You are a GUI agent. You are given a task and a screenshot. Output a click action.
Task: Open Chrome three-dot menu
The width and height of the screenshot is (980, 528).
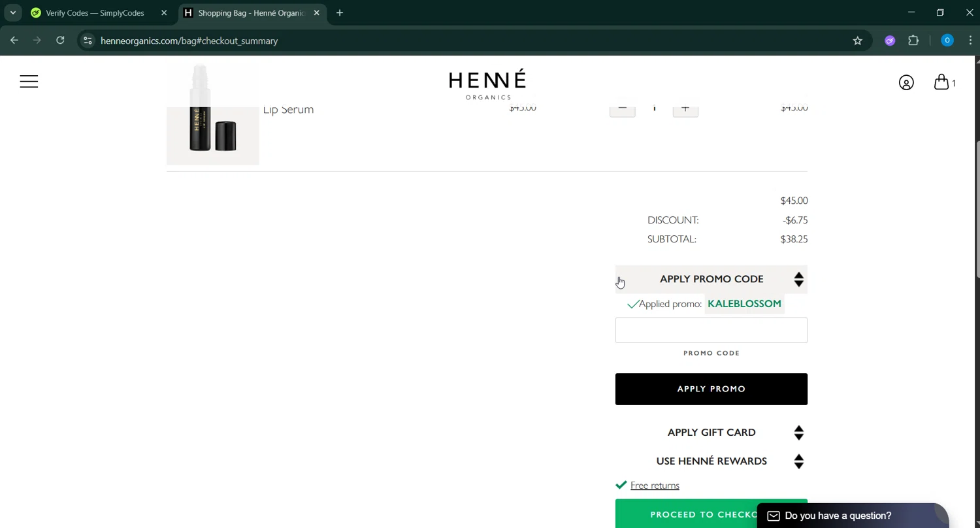click(970, 41)
